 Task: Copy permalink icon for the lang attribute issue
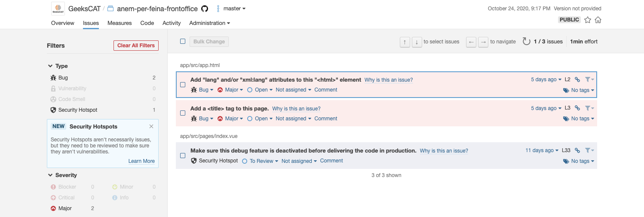(577, 79)
